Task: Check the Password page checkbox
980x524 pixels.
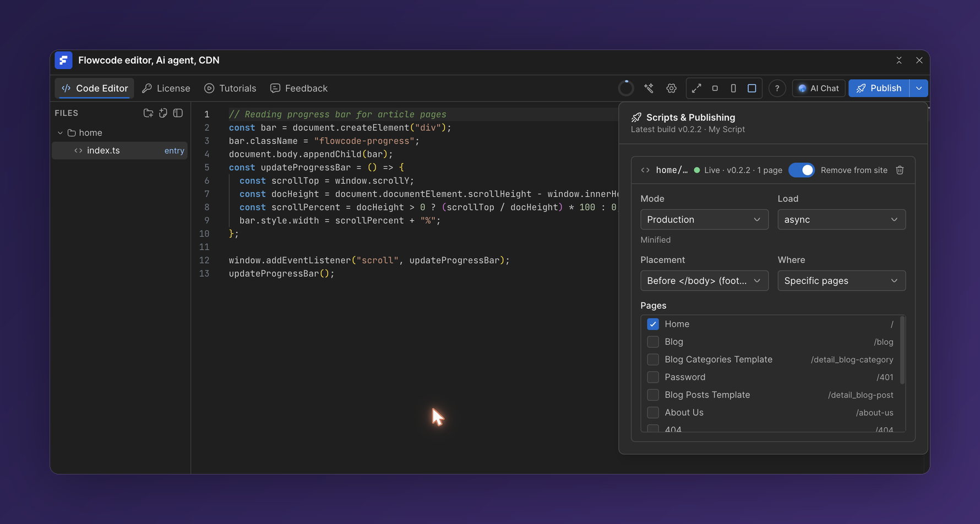Action: pyautogui.click(x=653, y=377)
